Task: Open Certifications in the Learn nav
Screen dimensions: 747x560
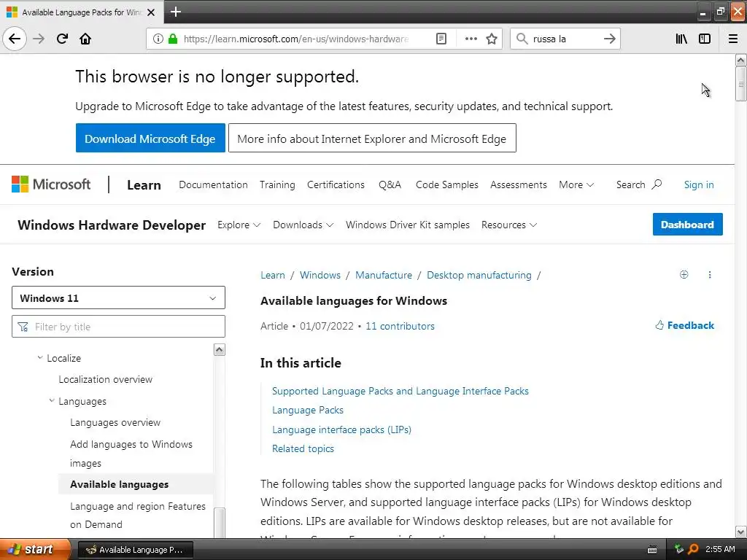Action: (x=336, y=184)
